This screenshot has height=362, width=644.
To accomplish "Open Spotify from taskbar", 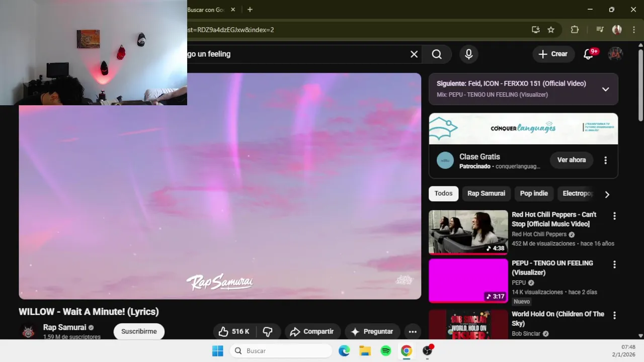I will (386, 351).
